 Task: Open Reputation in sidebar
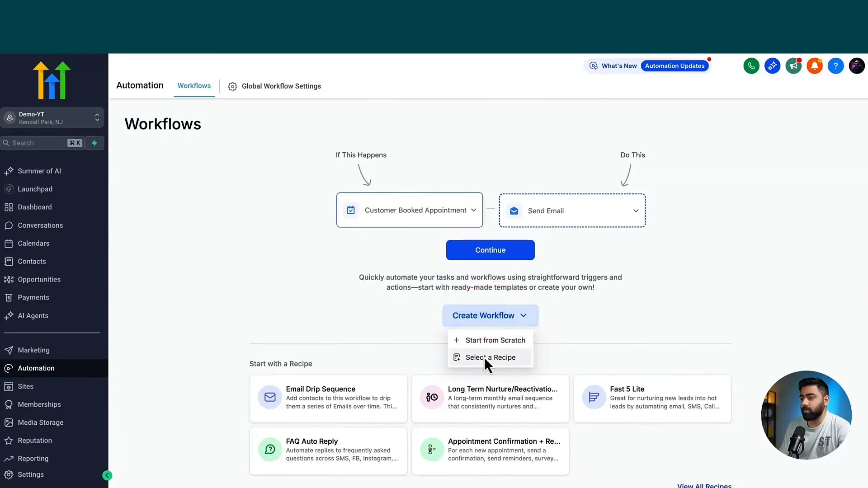[x=35, y=441]
